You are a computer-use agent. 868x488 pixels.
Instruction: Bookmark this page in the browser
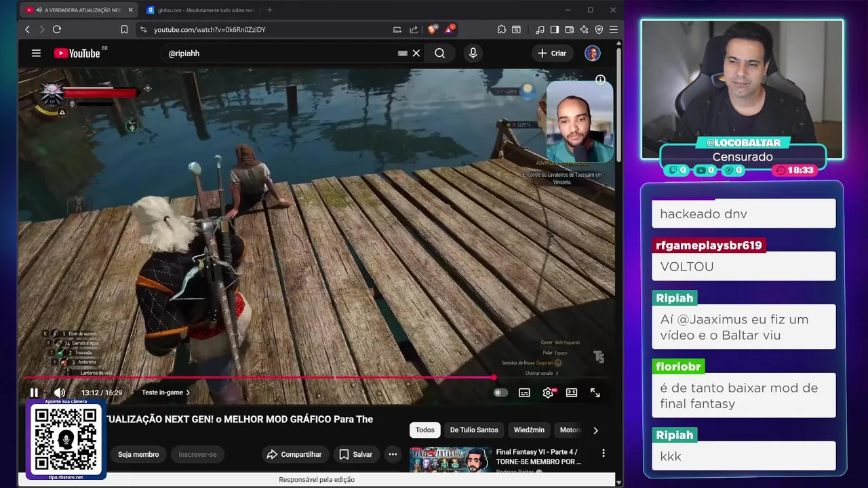(x=124, y=29)
